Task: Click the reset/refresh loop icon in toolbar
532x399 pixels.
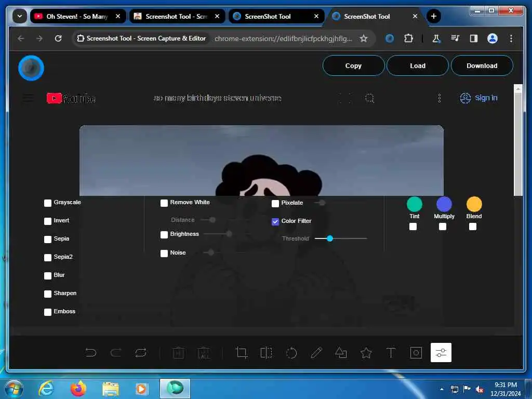Action: click(x=141, y=353)
